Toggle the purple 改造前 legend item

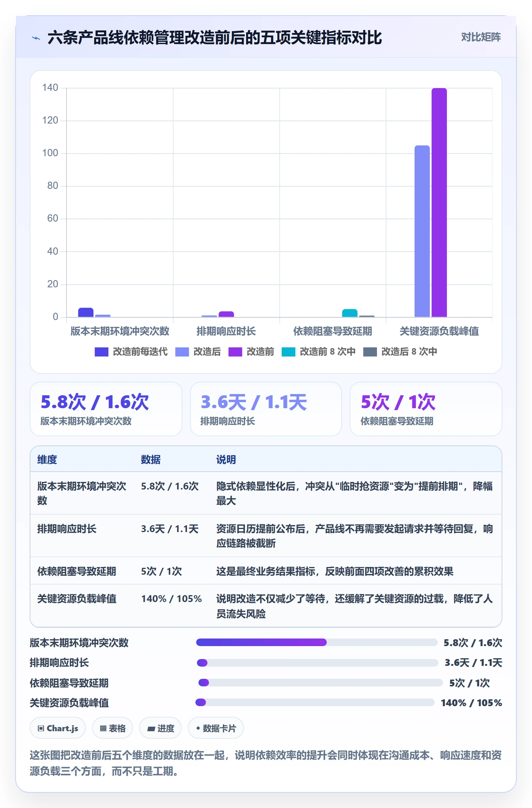tap(251, 352)
